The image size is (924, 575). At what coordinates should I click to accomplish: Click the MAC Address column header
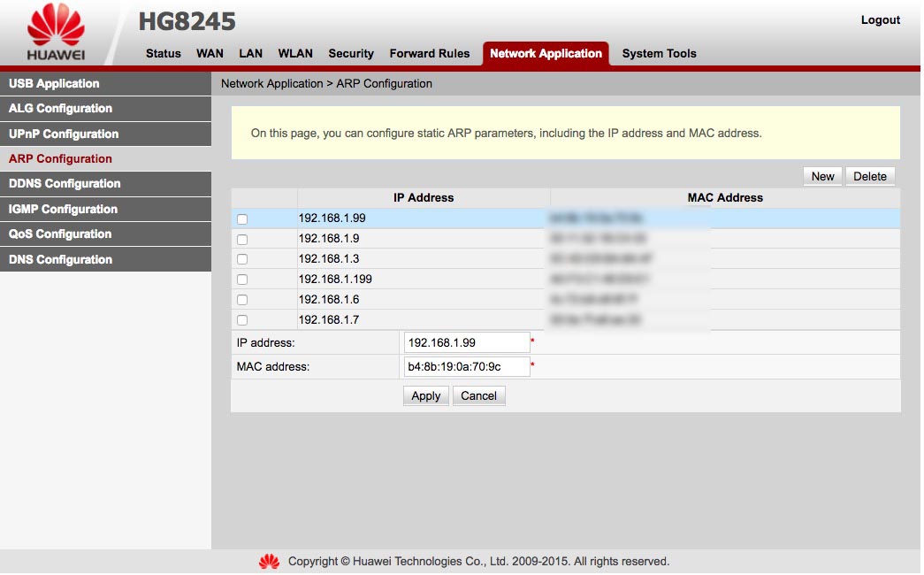725,198
